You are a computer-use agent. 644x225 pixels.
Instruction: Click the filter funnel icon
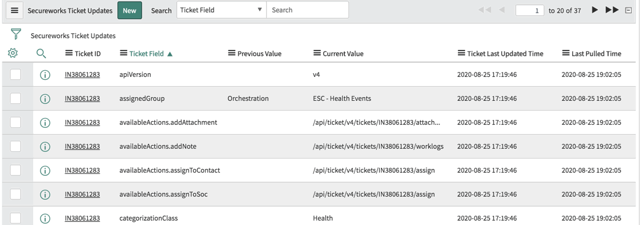tap(15, 34)
